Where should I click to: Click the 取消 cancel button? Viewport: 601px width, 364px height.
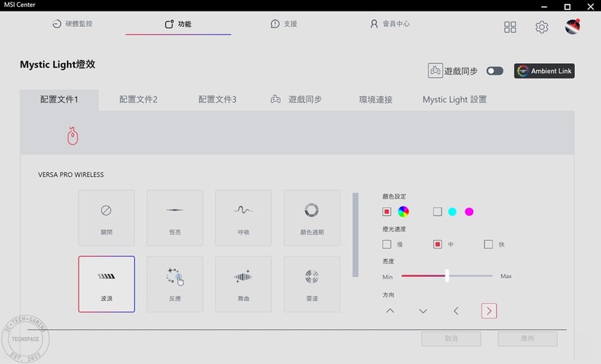point(451,339)
